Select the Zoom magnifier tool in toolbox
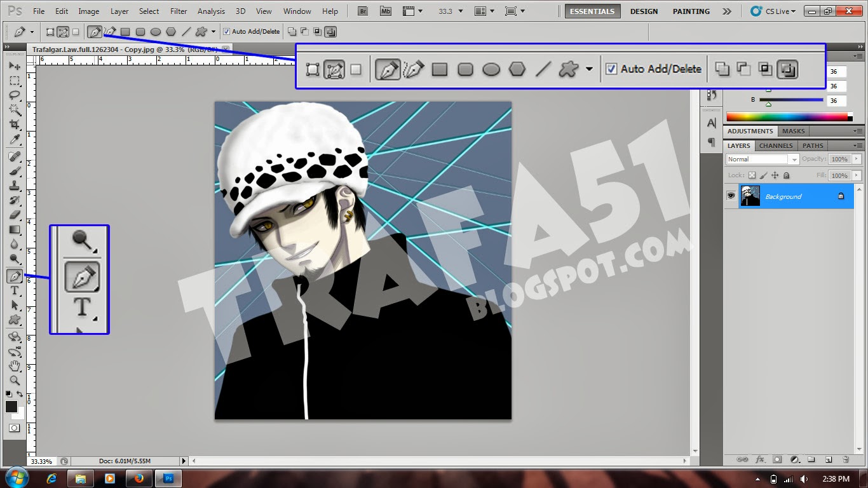 [14, 381]
